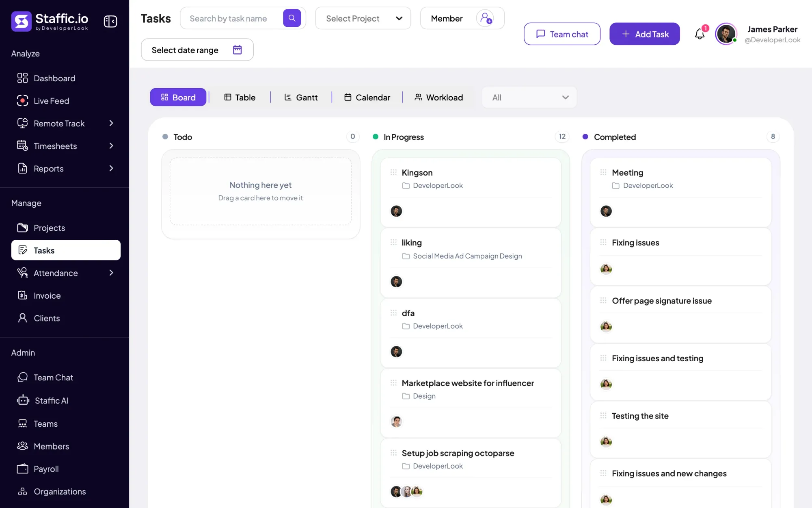
Task: Click the In Progress count badge 12
Action: pos(562,137)
